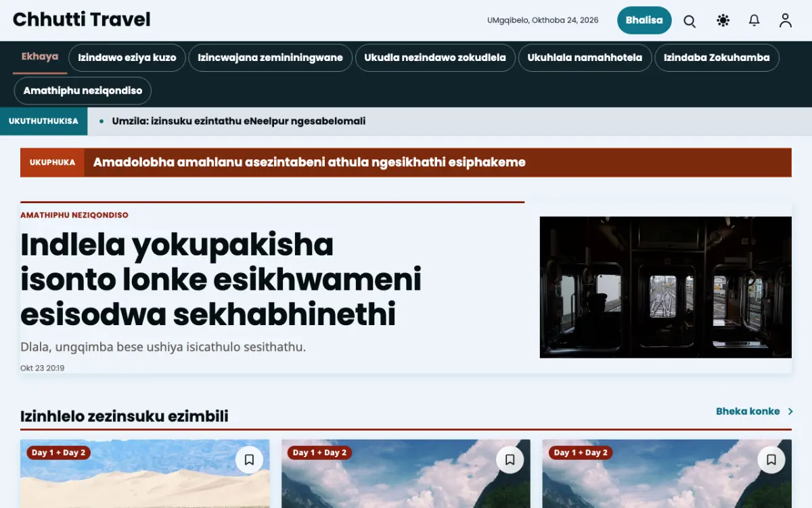Click Day 1 + Day 2 badge on right card
Screen dimensions: 812x508
[581, 452]
